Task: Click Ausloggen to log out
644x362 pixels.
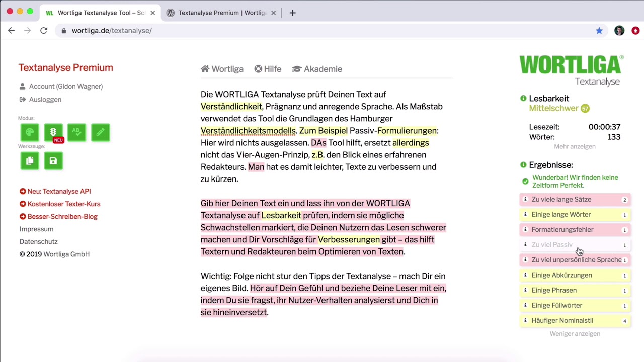Action: coord(40,99)
